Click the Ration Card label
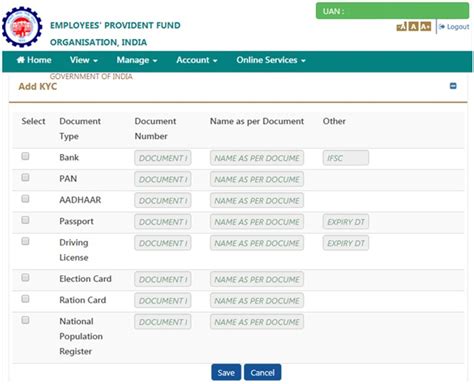474x384 pixels. click(83, 300)
